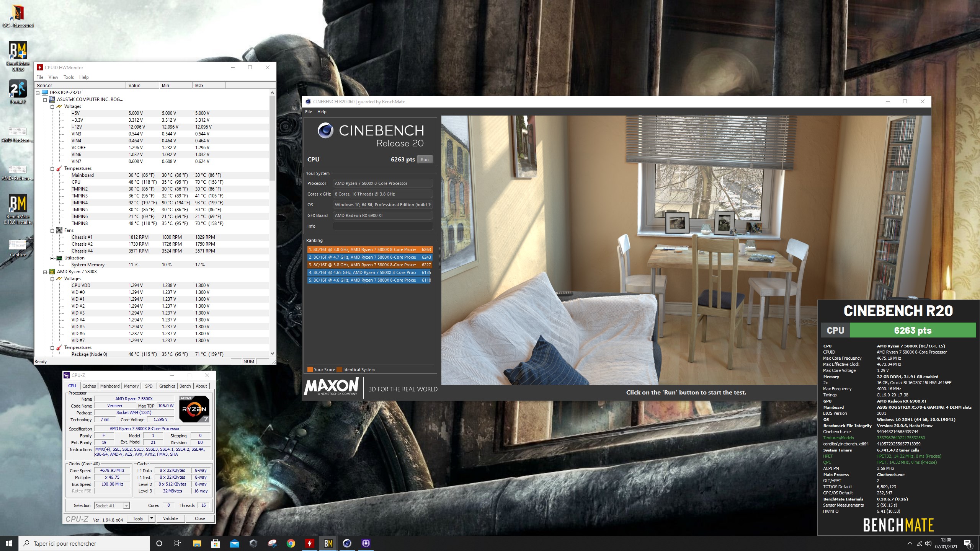Collapse the AMD Ryzen 7 5800X node
Image resolution: width=980 pixels, height=551 pixels.
[x=45, y=272]
